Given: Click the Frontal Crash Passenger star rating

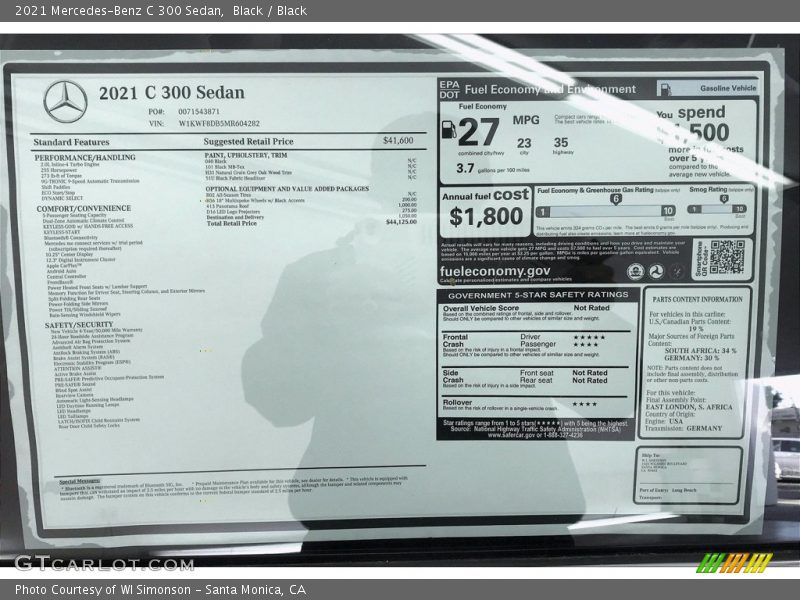Looking at the screenshot, I should pyautogui.click(x=585, y=345).
